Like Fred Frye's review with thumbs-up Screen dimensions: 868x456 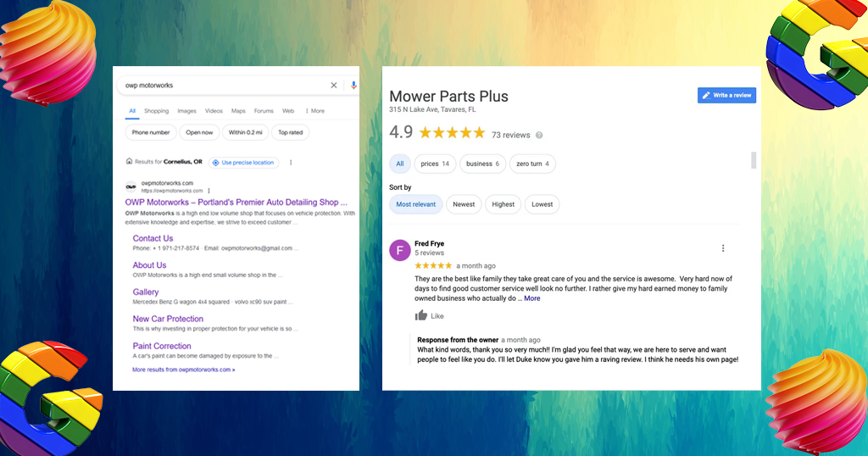(421, 315)
